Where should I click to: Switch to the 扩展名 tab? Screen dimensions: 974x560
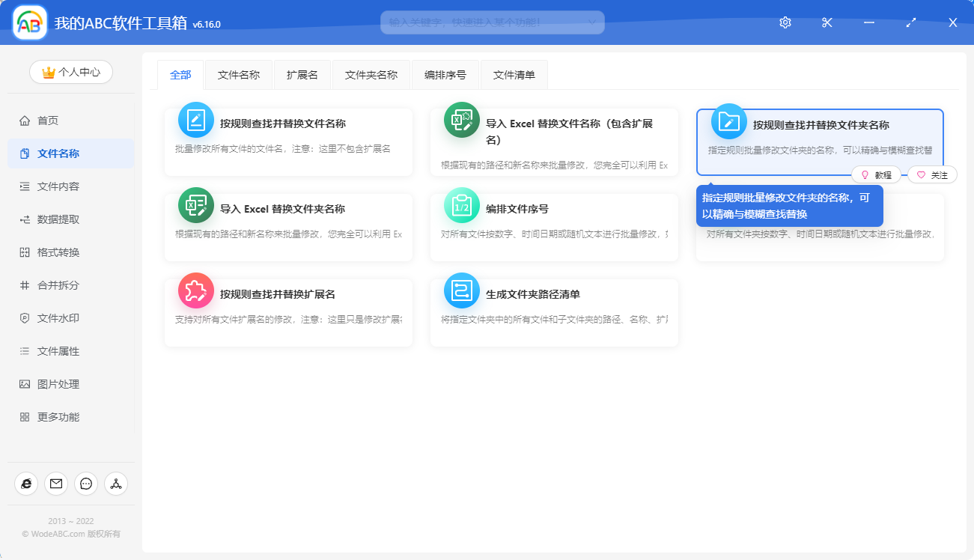(302, 74)
